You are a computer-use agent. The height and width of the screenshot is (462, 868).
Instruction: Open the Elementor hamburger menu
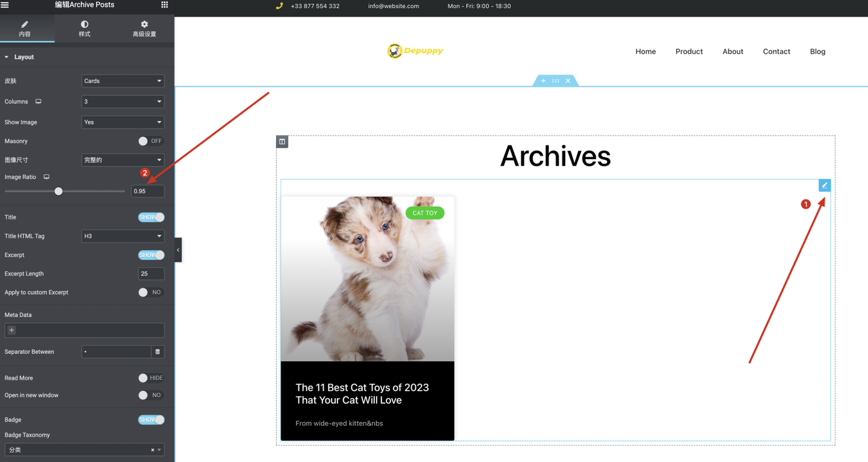5,5
